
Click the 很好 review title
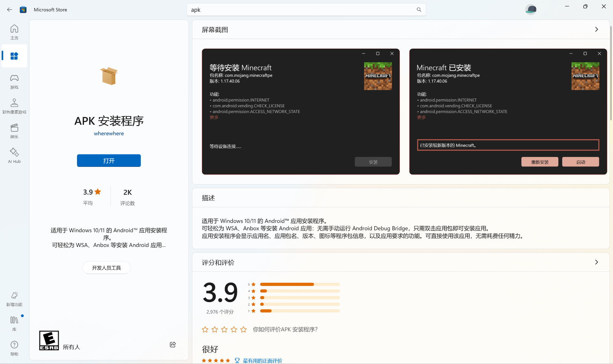(210, 349)
